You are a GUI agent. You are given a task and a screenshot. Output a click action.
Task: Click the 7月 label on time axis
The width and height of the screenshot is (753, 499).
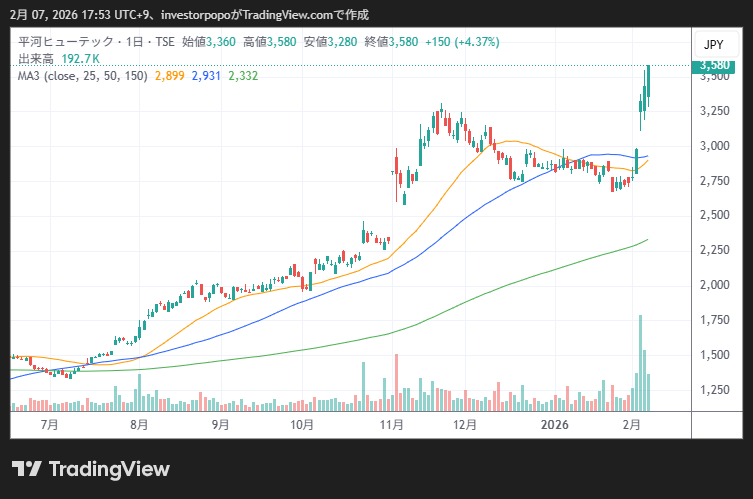(x=49, y=424)
